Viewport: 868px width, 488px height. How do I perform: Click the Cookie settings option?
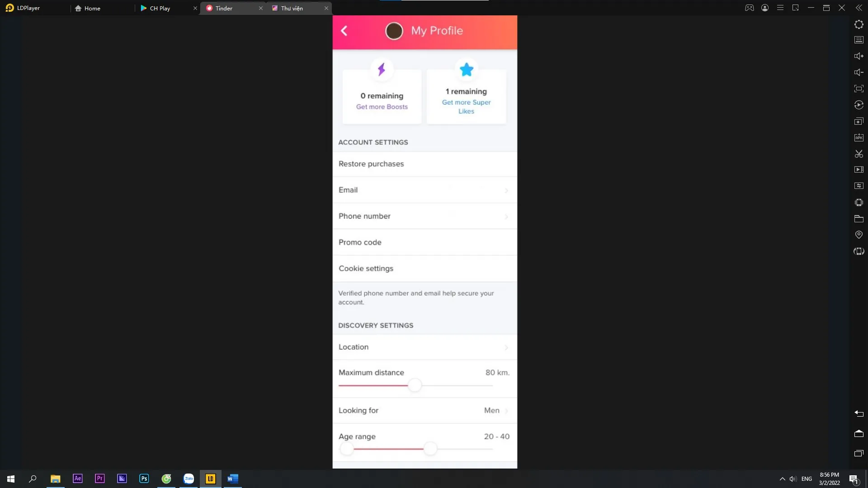pyautogui.click(x=425, y=268)
